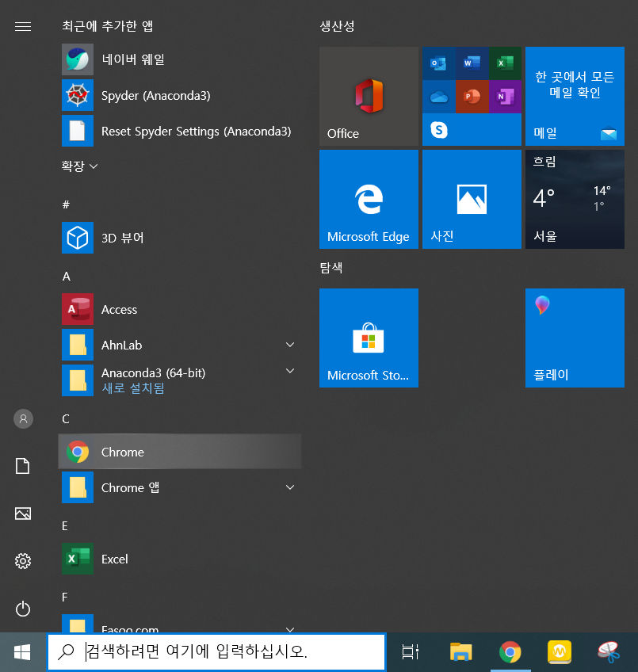Click the C letter group header
638x672 pixels.
point(66,418)
